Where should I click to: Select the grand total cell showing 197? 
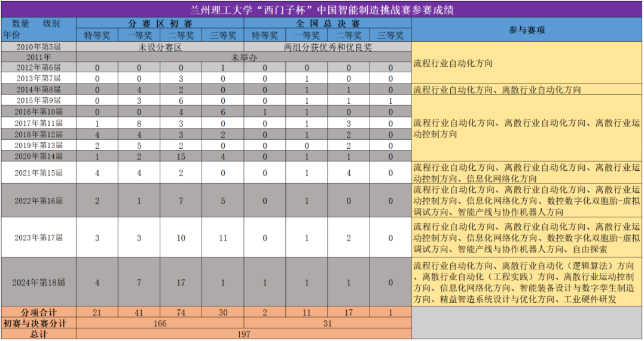(244, 334)
